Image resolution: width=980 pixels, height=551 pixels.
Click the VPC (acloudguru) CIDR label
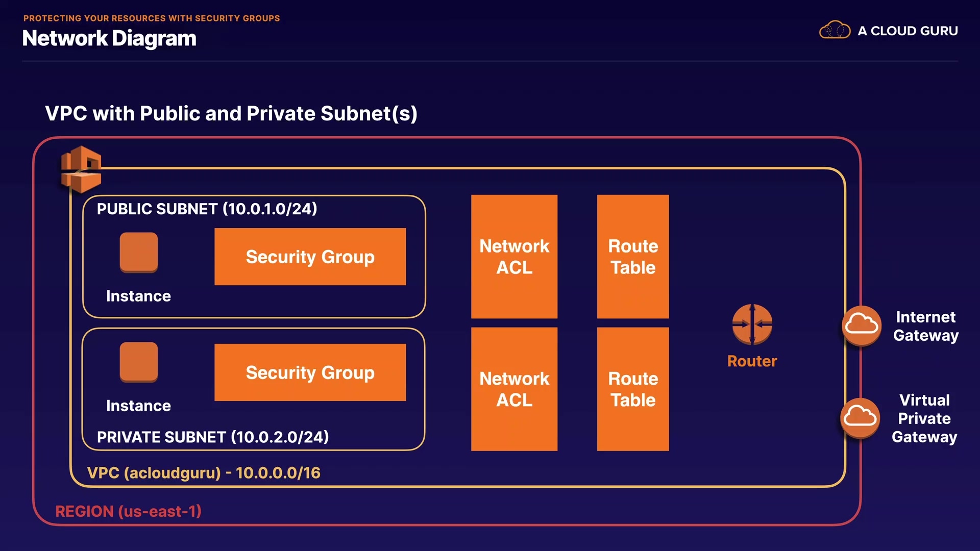point(204,472)
